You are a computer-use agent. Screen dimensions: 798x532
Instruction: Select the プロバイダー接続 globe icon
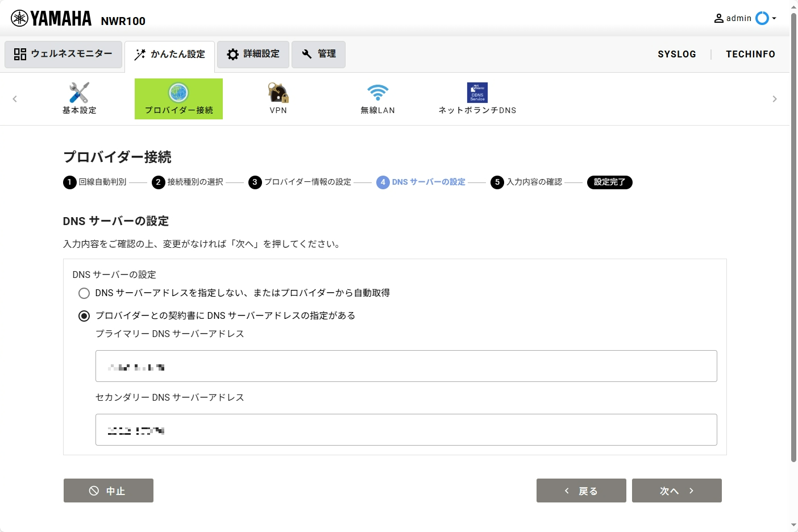coord(178,93)
